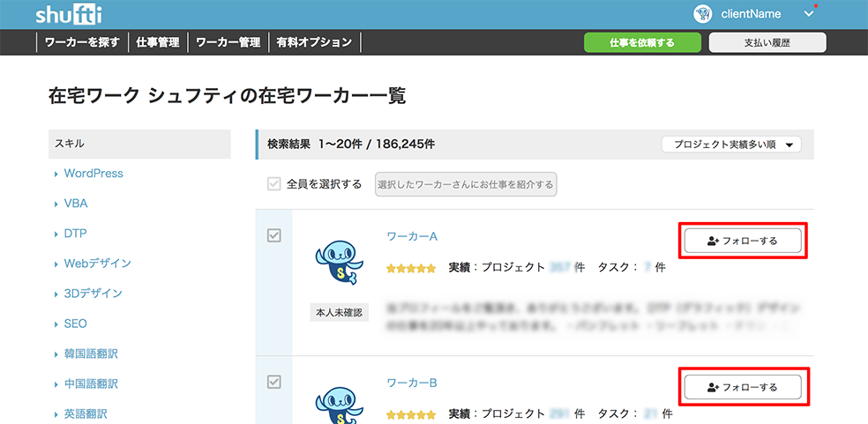Filter by 中国語翻訳 skill
This screenshot has height=424, width=868.
coord(91,383)
